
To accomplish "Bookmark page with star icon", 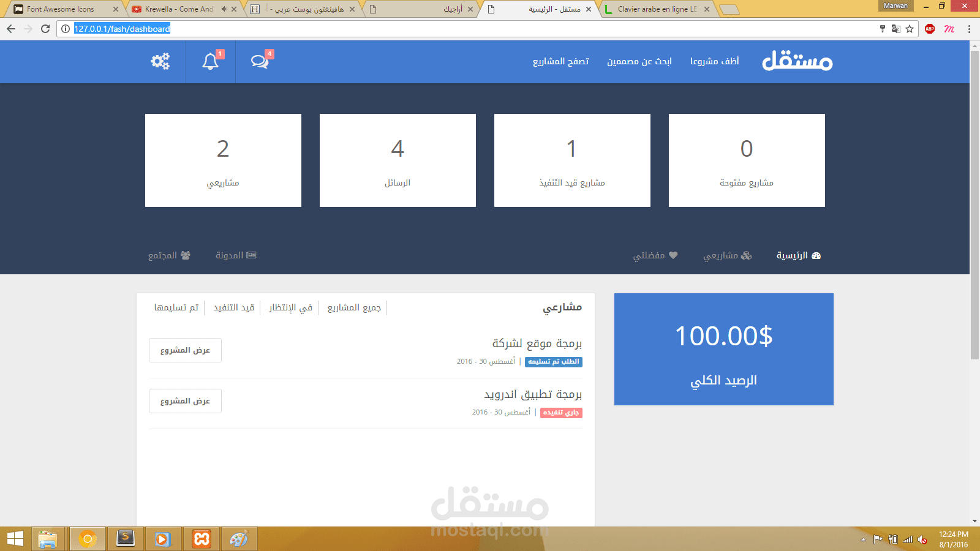I will pos(910,29).
